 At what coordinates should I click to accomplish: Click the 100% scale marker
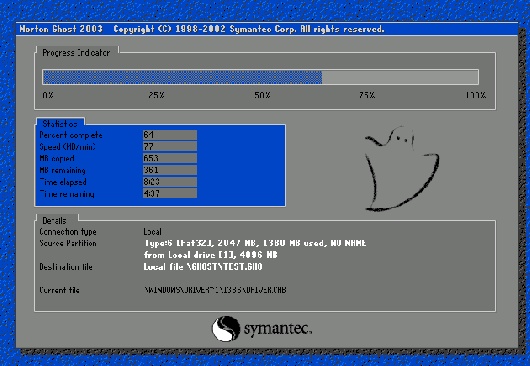point(476,95)
